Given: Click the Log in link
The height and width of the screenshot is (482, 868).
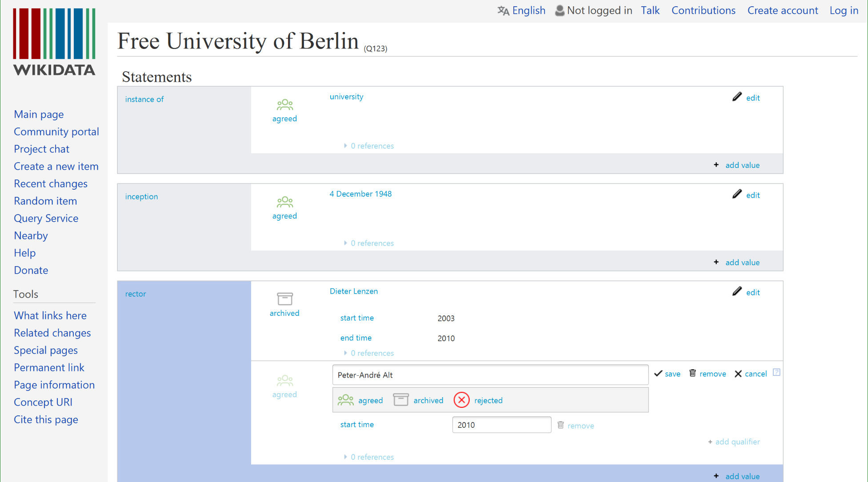Looking at the screenshot, I should 844,10.
